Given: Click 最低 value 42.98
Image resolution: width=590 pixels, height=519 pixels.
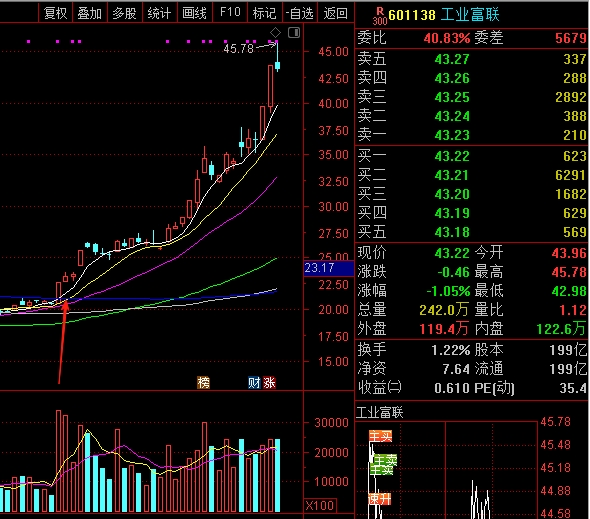Looking at the screenshot, I should click(x=569, y=291).
